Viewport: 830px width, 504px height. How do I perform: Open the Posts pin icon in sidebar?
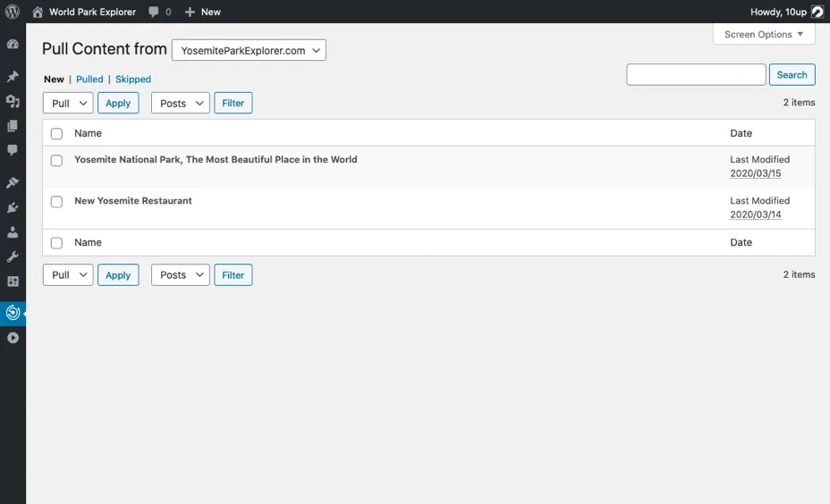(x=13, y=76)
